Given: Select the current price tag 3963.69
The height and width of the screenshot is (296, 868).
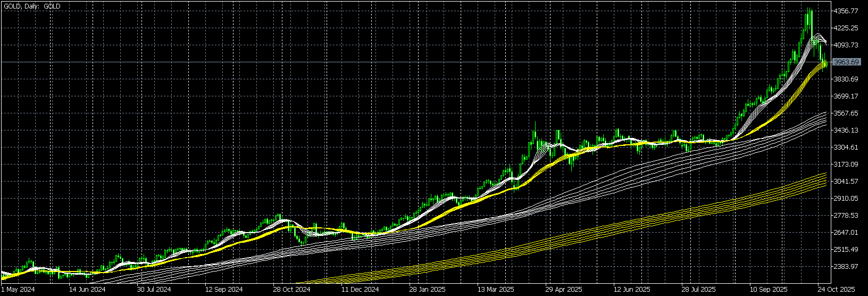Looking at the screenshot, I should 846,62.
